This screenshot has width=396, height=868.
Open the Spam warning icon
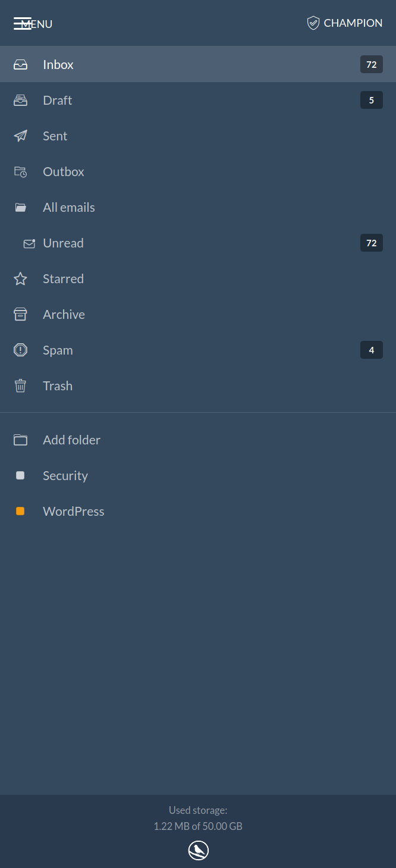point(20,350)
